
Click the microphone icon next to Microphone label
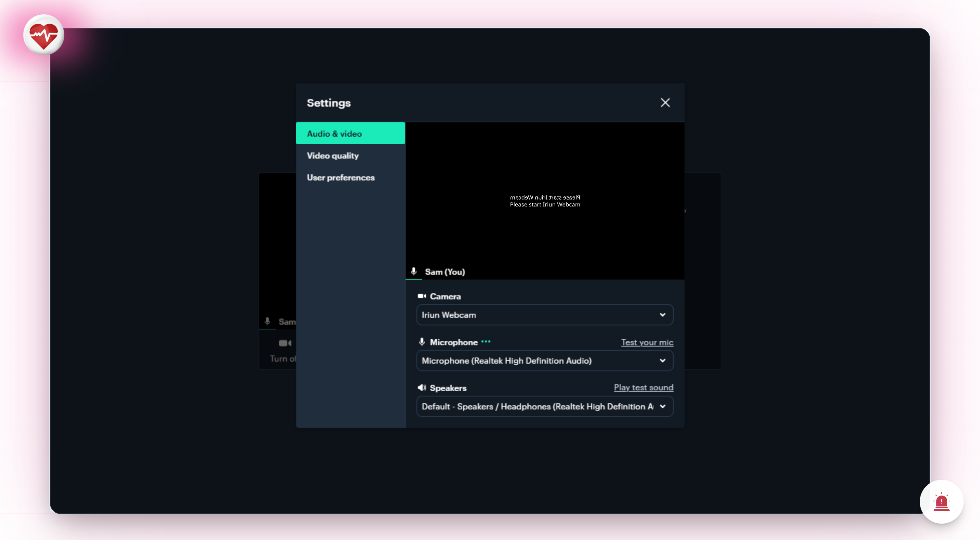point(422,342)
